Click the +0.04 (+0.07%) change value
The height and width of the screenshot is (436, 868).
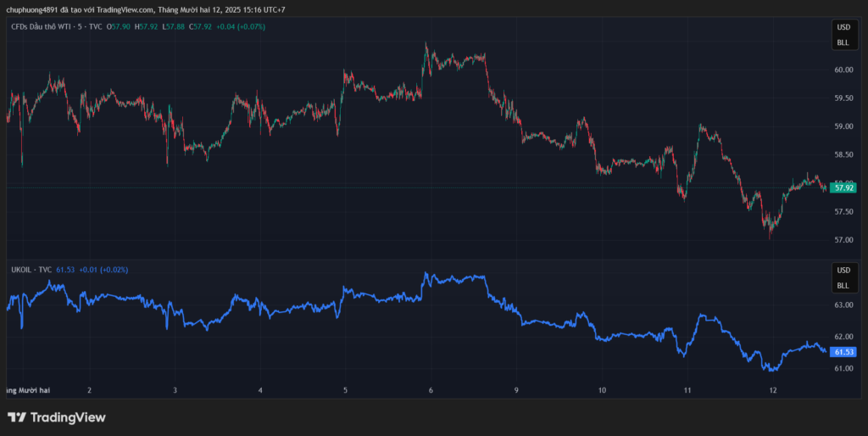point(241,27)
